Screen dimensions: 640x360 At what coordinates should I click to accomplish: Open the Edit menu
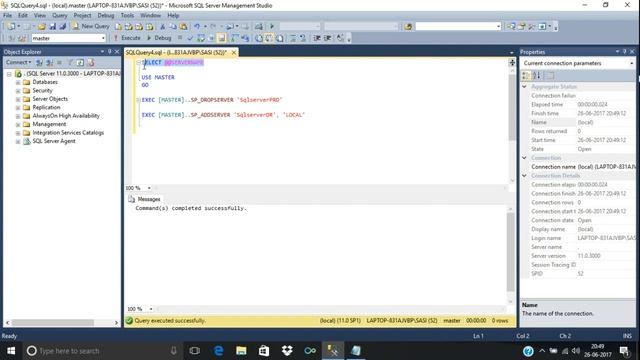(x=23, y=15)
